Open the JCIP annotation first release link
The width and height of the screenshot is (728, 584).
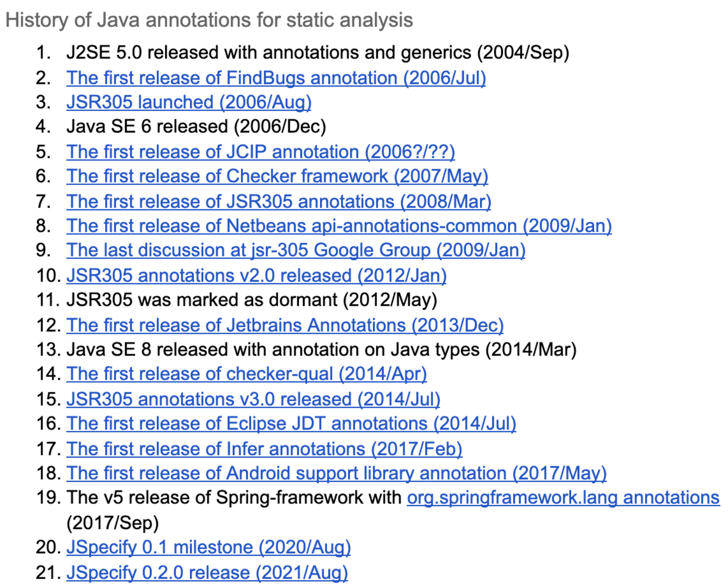click(x=260, y=152)
